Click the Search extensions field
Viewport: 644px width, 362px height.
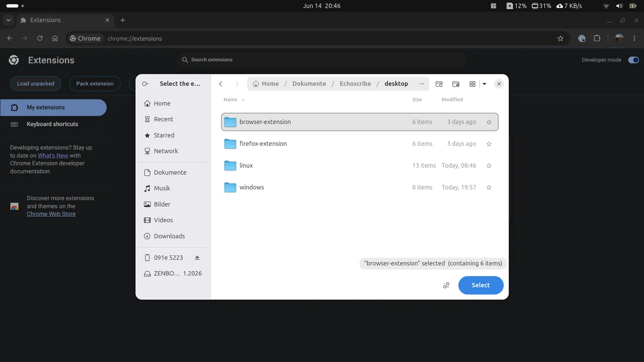click(x=322, y=60)
